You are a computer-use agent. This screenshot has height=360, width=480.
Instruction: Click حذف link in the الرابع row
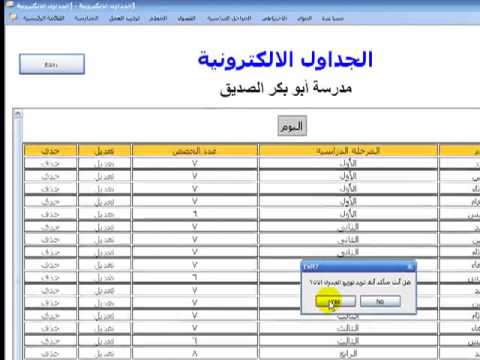click(x=50, y=354)
